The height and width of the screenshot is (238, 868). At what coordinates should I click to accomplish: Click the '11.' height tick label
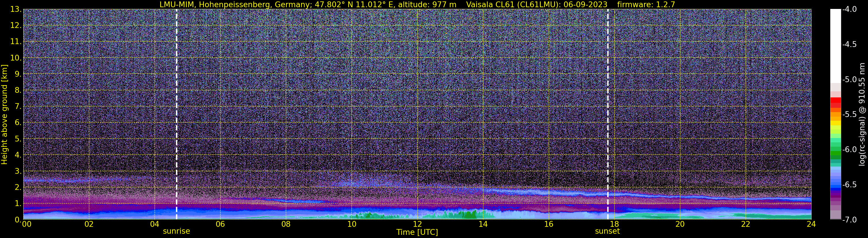pyautogui.click(x=16, y=42)
